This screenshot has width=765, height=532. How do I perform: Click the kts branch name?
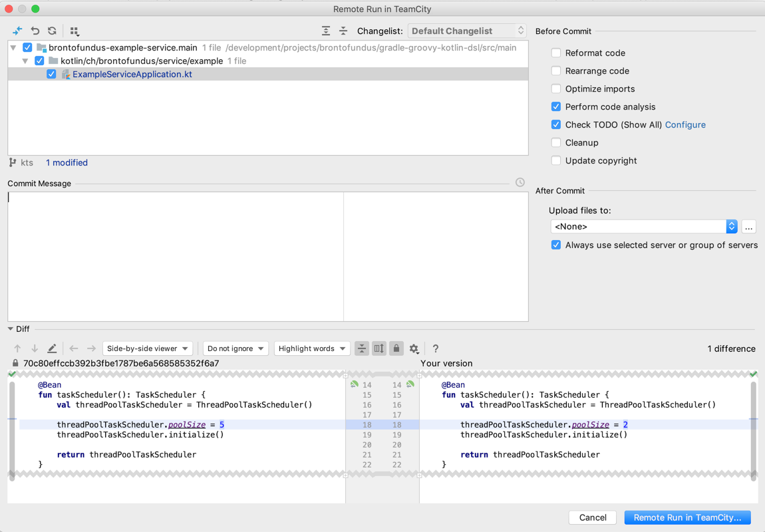click(27, 162)
